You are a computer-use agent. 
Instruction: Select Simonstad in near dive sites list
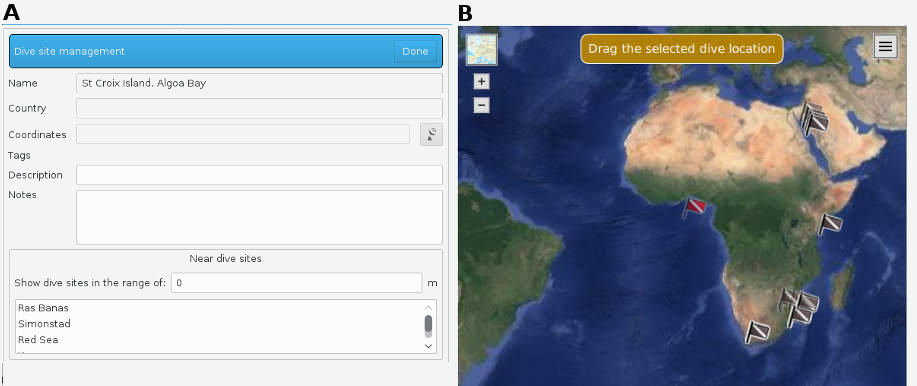[44, 323]
